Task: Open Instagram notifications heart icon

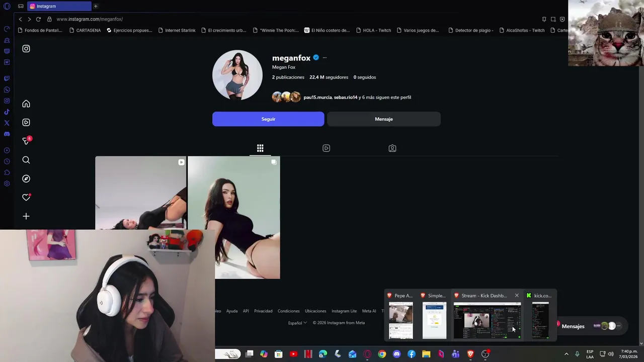Action: pyautogui.click(x=26, y=197)
